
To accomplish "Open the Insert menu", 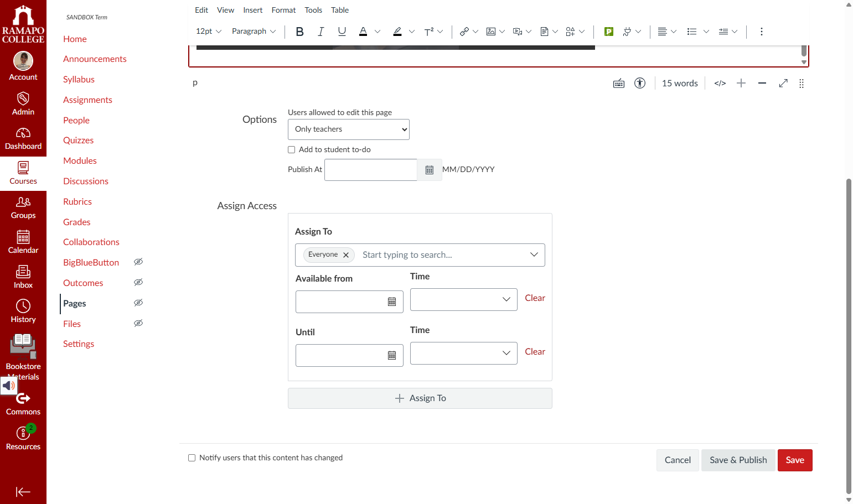I will pos(253,10).
